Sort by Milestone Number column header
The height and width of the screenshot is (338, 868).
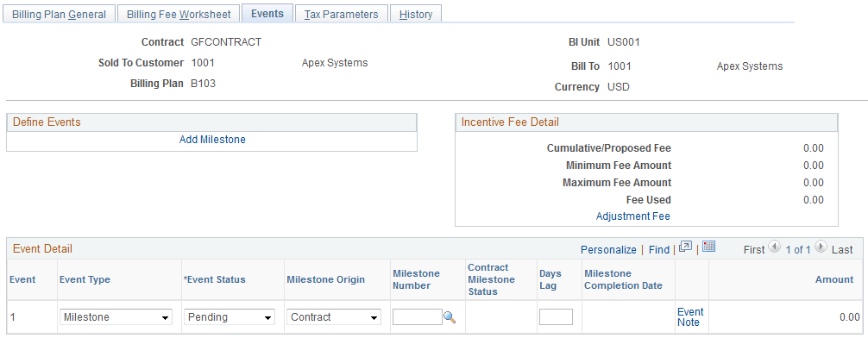416,279
